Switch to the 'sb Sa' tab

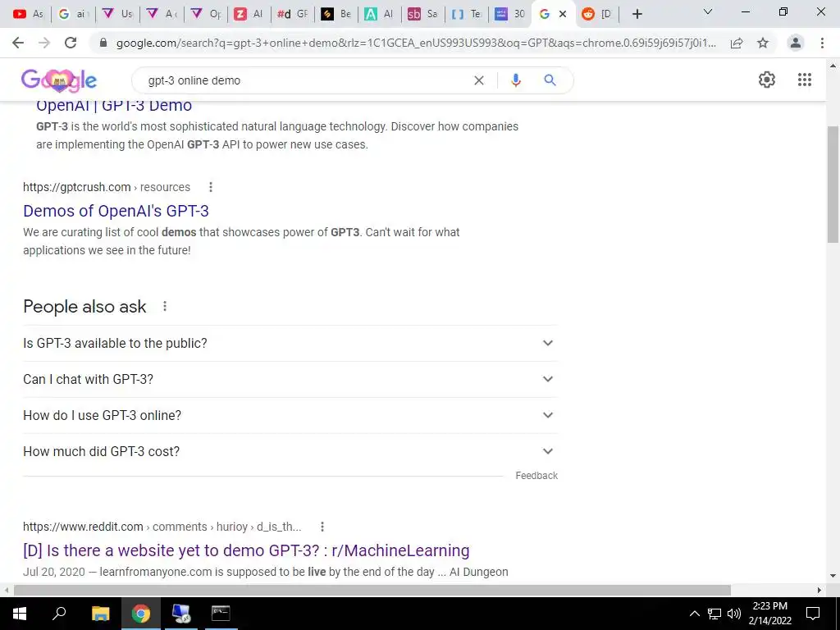coord(423,14)
